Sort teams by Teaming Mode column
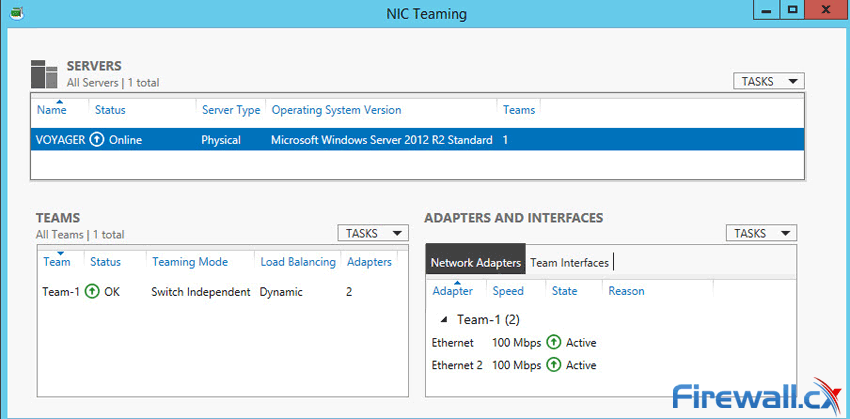850x419 pixels. point(189,262)
